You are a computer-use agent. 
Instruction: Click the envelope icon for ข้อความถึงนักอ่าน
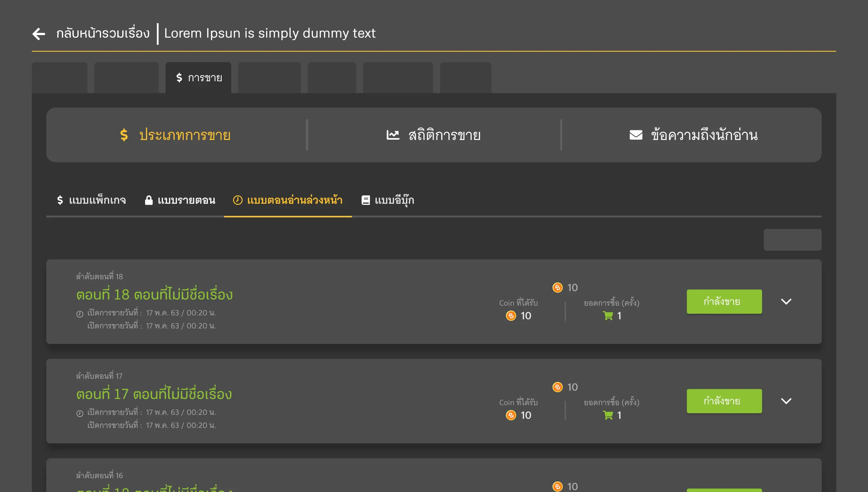[636, 135]
